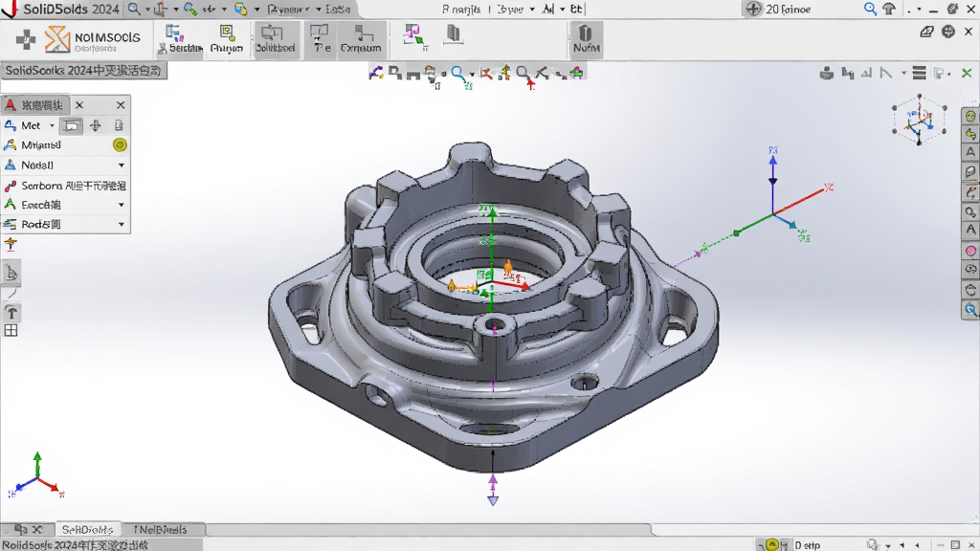Click the 20 Foinoe target button
Screen dimensions: 980x551
779,9
